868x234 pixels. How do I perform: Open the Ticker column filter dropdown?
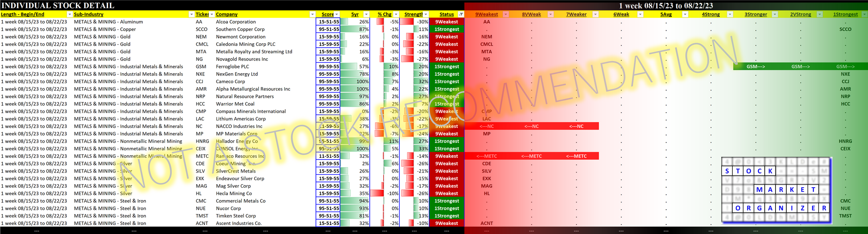click(x=212, y=14)
